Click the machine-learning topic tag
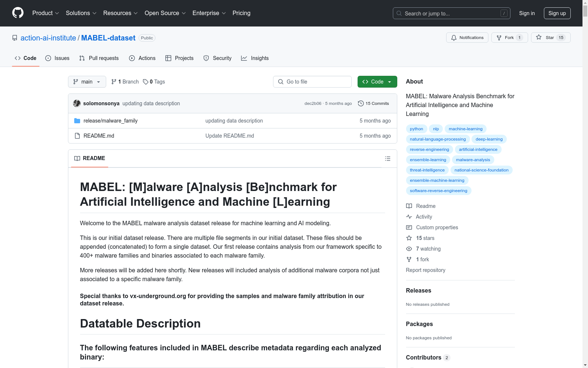The width and height of the screenshot is (588, 368). 466,129
